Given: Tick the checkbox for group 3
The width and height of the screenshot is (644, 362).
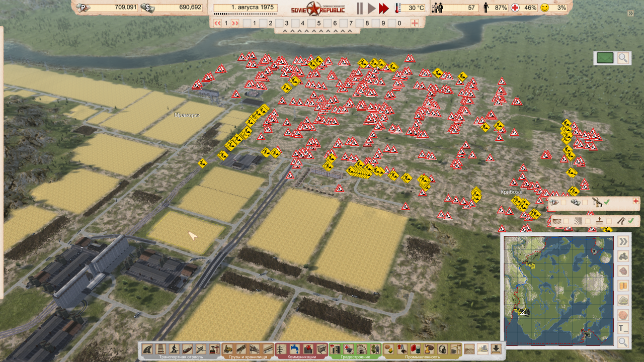Looking at the screenshot, I should [279, 23].
